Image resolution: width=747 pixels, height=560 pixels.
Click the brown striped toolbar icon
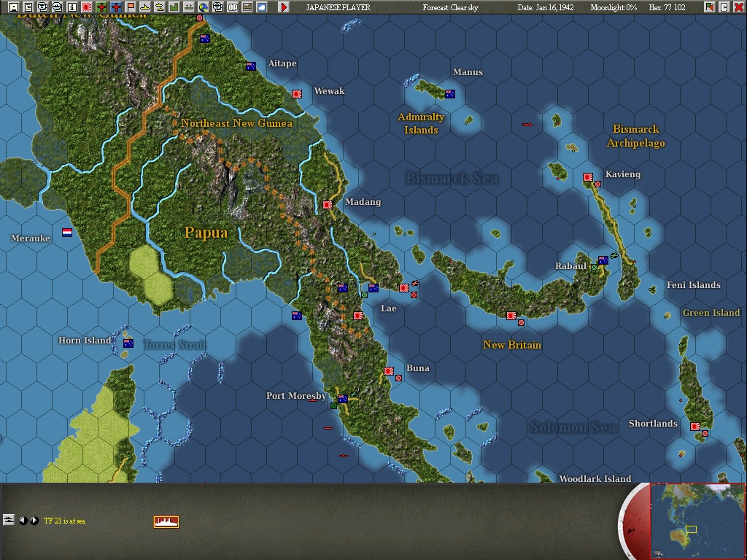tap(247, 7)
